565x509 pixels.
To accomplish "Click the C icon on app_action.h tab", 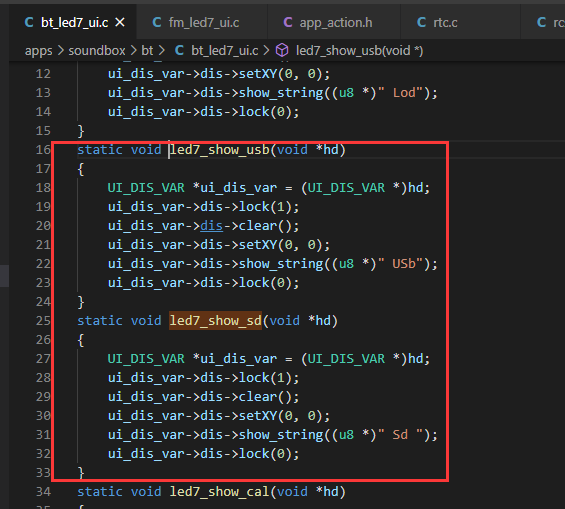I will coord(288,22).
